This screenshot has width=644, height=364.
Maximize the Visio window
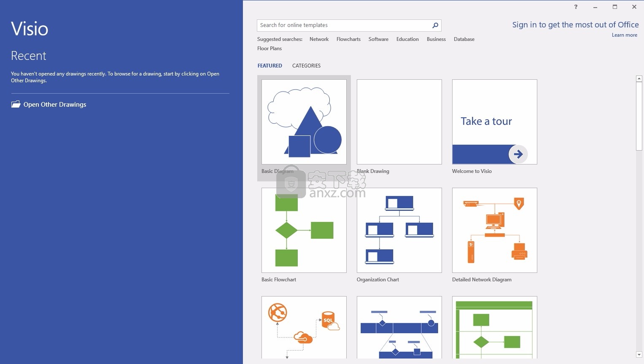[614, 7]
